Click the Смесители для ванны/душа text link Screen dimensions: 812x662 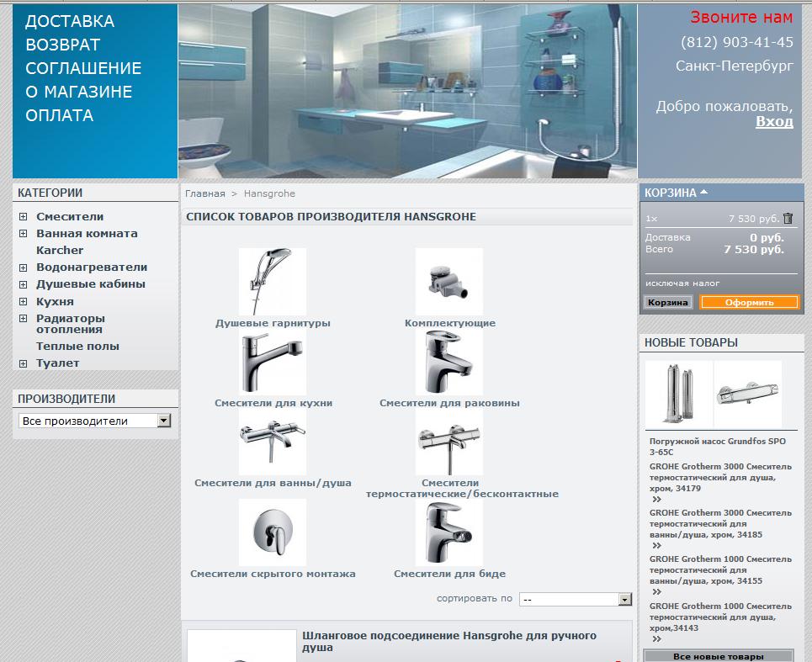(x=273, y=483)
